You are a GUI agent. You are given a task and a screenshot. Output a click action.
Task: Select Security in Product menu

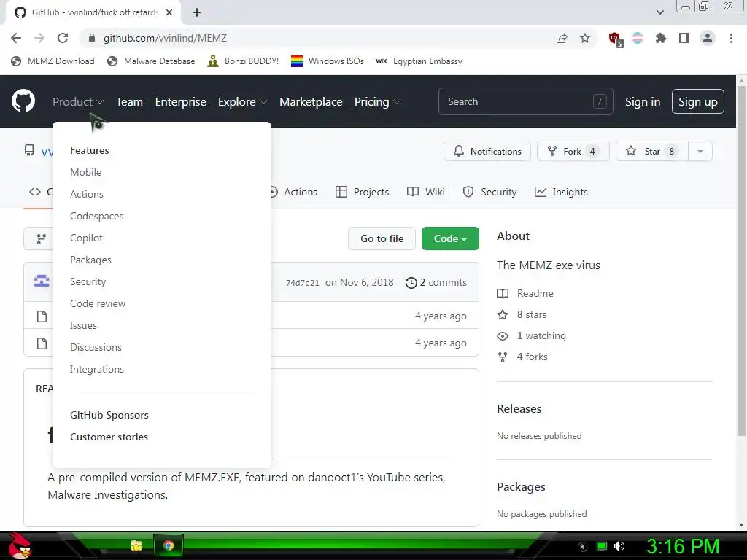(88, 282)
